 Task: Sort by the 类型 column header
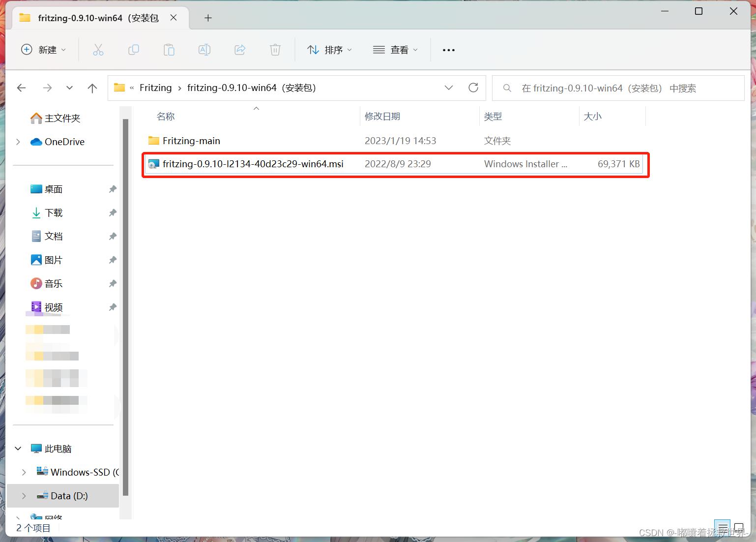(x=493, y=117)
